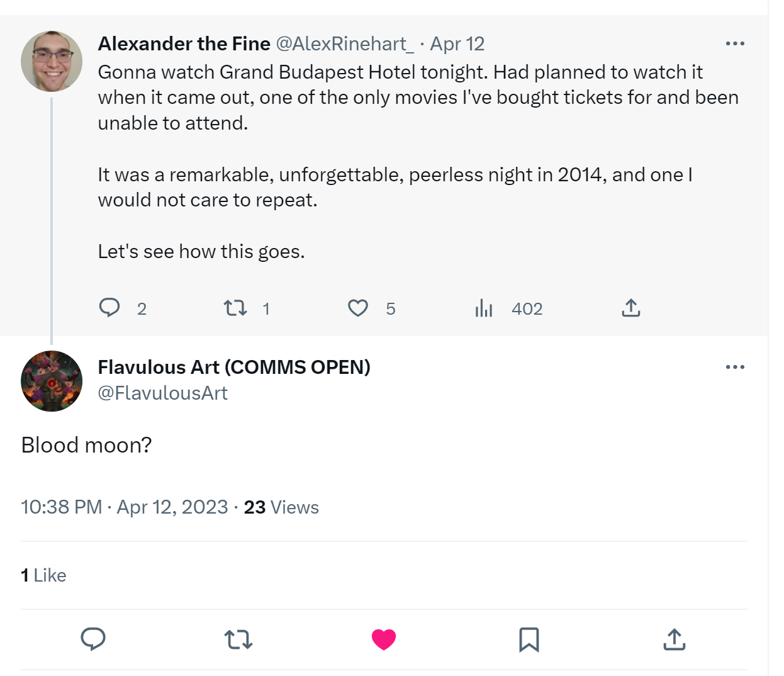Open more options on Flavulous Art's tweet

(x=734, y=367)
